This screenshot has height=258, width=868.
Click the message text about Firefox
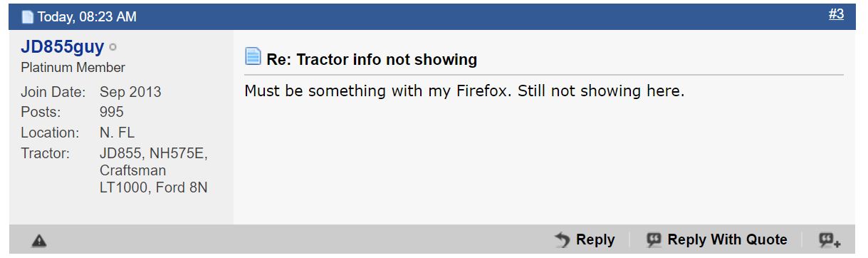(x=464, y=91)
